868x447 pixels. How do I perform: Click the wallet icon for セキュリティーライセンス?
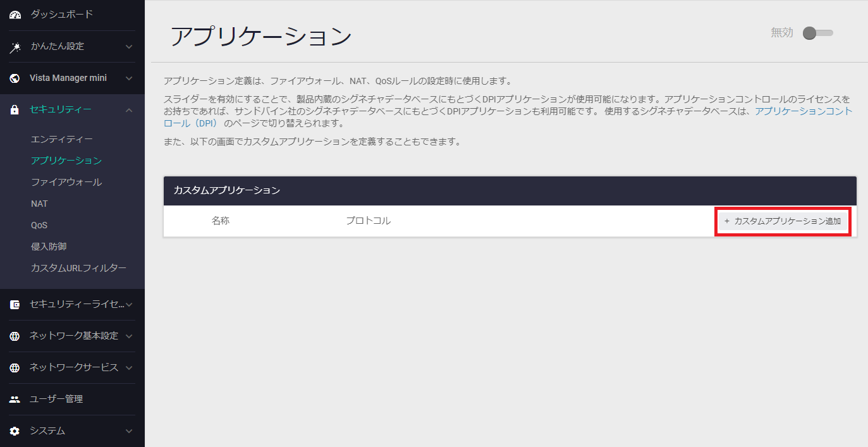[x=15, y=305]
